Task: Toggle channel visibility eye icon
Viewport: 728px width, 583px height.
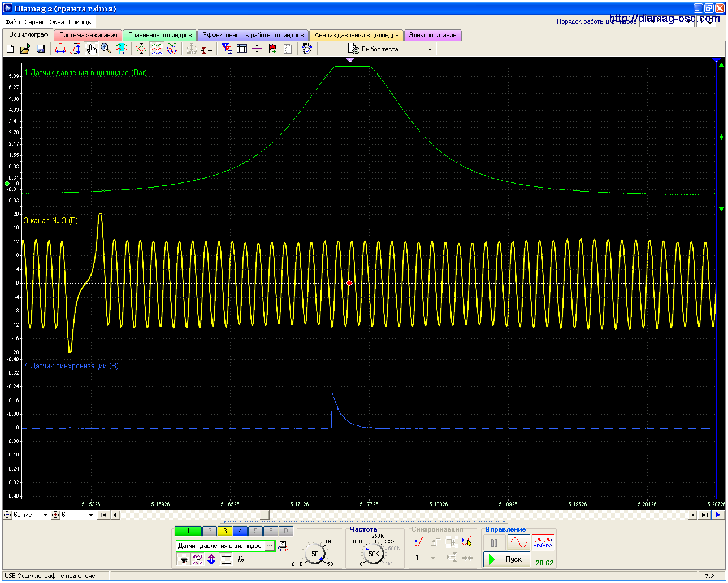Action: (x=184, y=560)
